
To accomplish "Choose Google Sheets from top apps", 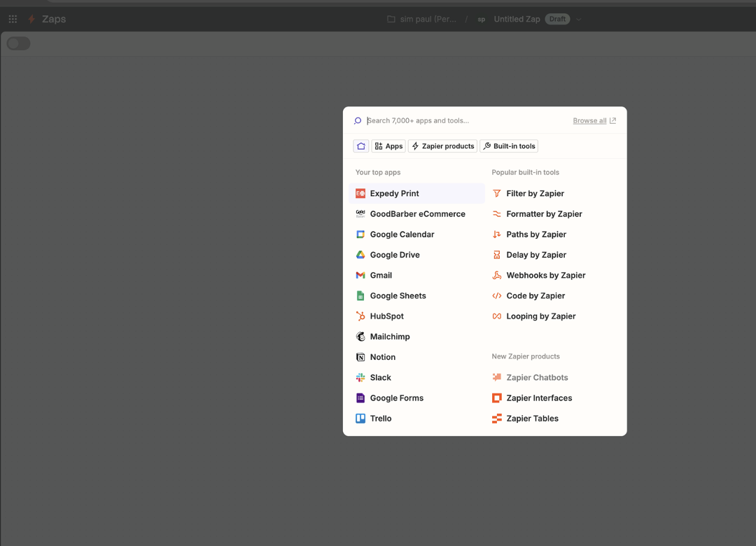I will (398, 296).
